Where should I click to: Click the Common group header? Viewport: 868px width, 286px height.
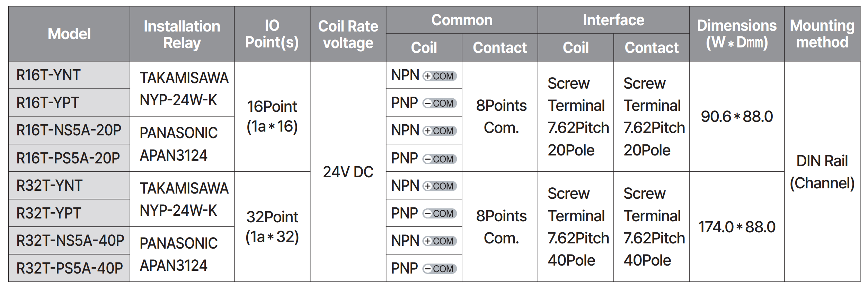click(x=462, y=20)
